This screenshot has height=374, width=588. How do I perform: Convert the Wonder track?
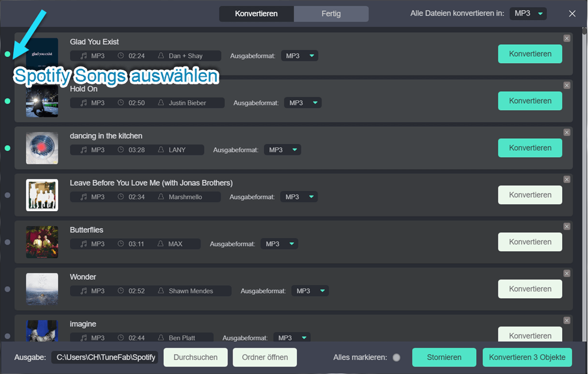tap(530, 289)
